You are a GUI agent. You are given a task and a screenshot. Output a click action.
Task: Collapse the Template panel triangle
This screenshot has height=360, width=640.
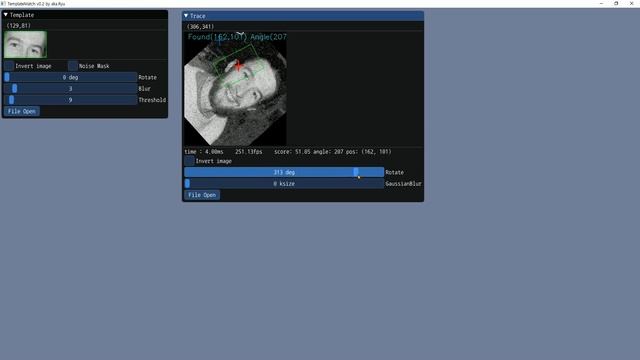click(6, 15)
